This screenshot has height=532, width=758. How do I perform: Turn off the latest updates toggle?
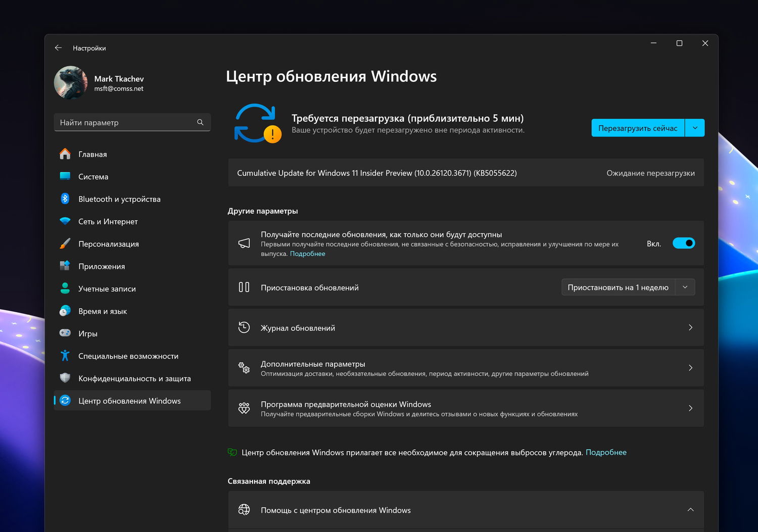coord(683,244)
